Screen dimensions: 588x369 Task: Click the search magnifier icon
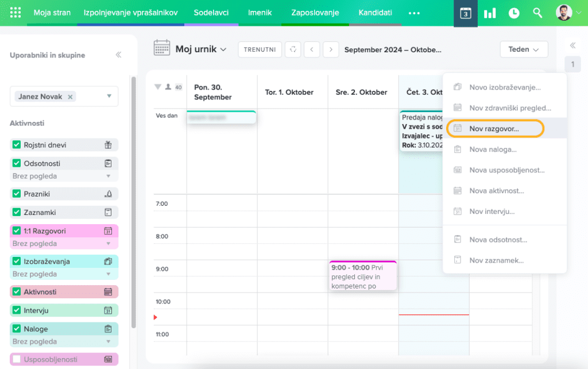537,13
